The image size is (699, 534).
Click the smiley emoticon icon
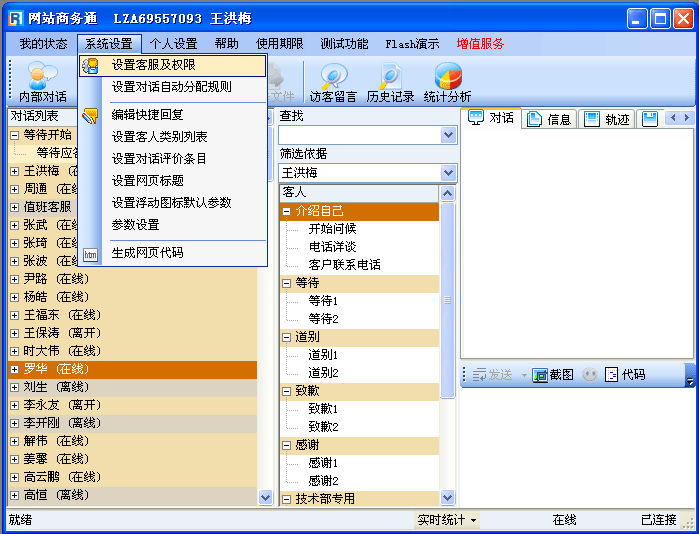pyautogui.click(x=590, y=375)
